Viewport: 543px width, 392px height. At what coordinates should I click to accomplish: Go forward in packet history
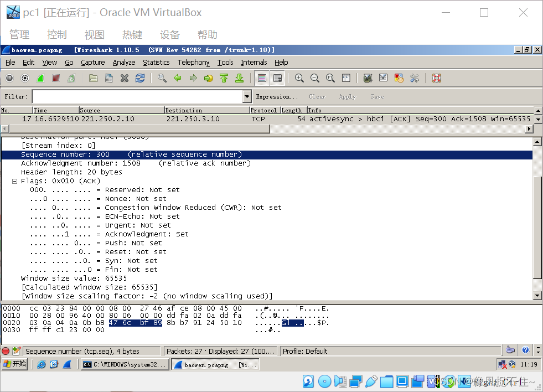pyautogui.click(x=193, y=78)
